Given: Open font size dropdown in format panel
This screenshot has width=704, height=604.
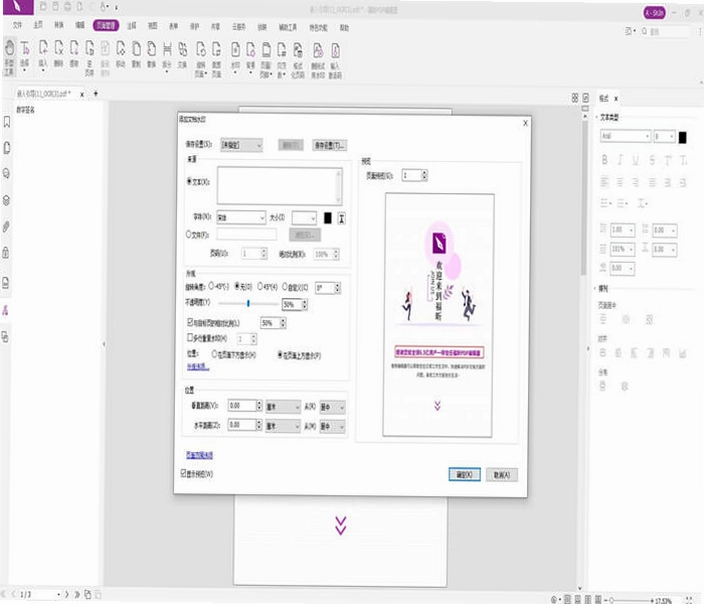Looking at the screenshot, I should point(664,136).
